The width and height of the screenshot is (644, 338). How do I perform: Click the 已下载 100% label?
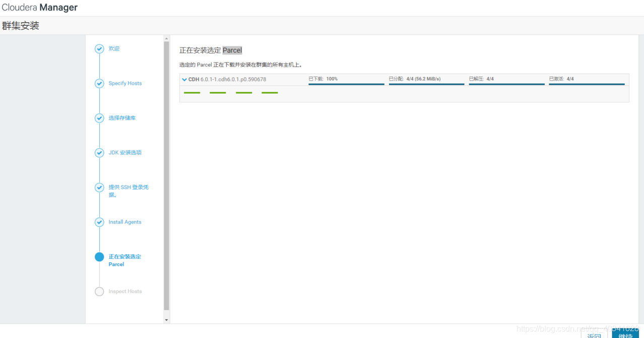323,79
